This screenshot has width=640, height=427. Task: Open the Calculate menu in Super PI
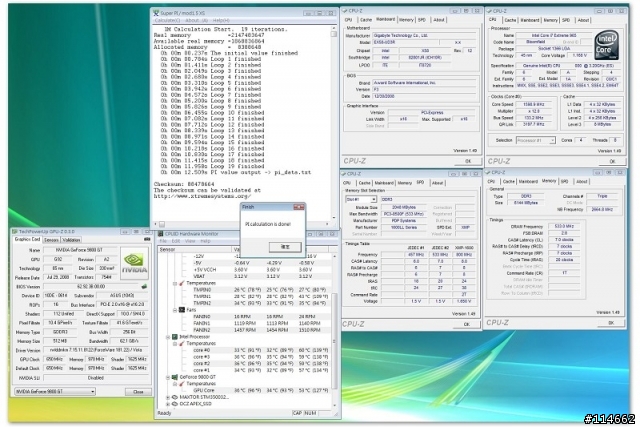pyautogui.click(x=167, y=20)
